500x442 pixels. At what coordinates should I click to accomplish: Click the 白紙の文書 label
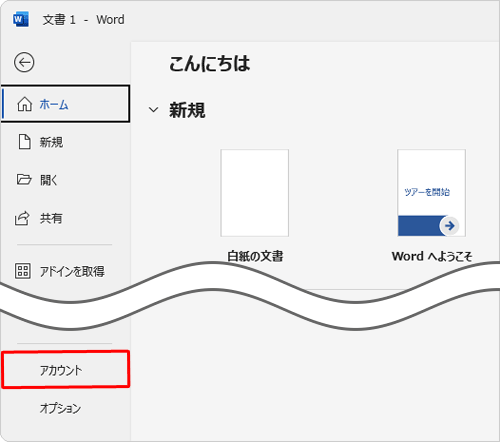255,256
